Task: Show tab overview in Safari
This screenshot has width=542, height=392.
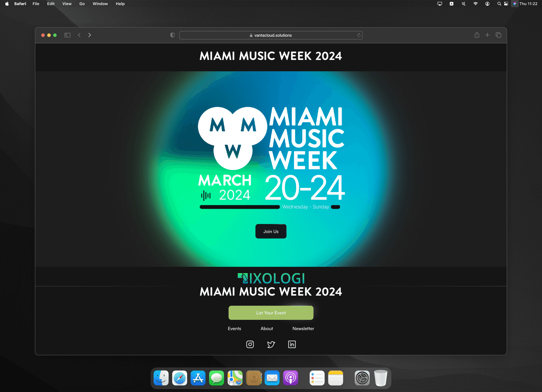Action: pyautogui.click(x=498, y=35)
